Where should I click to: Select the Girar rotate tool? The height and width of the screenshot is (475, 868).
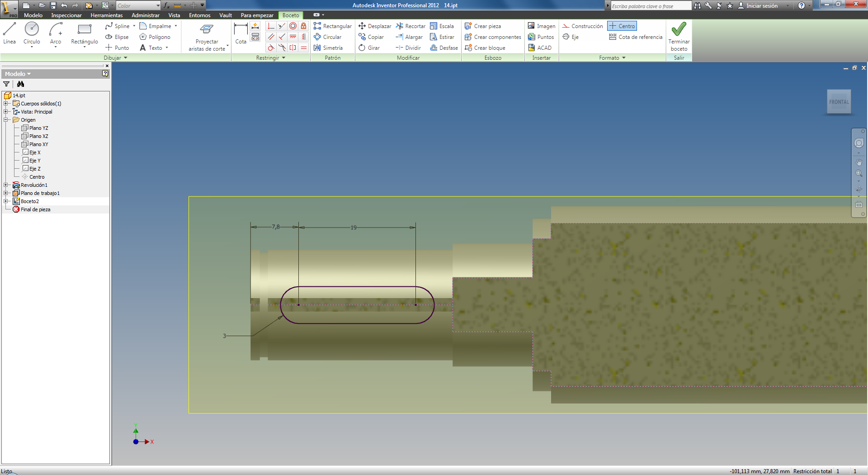(x=369, y=48)
